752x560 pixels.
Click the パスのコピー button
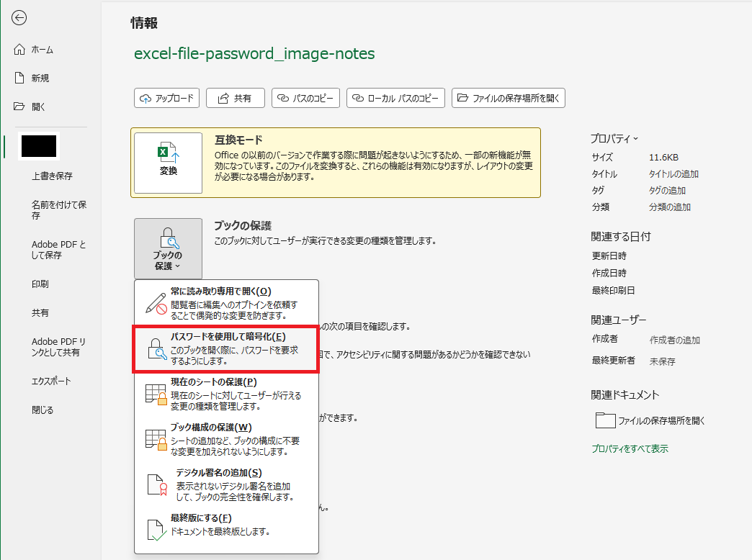point(305,98)
